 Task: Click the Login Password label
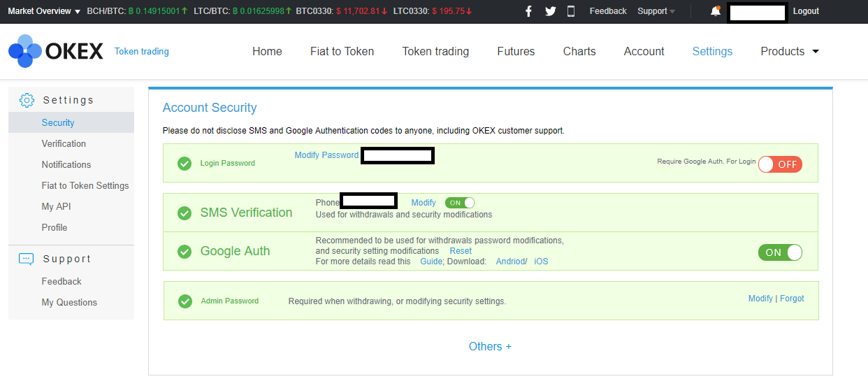tap(227, 164)
